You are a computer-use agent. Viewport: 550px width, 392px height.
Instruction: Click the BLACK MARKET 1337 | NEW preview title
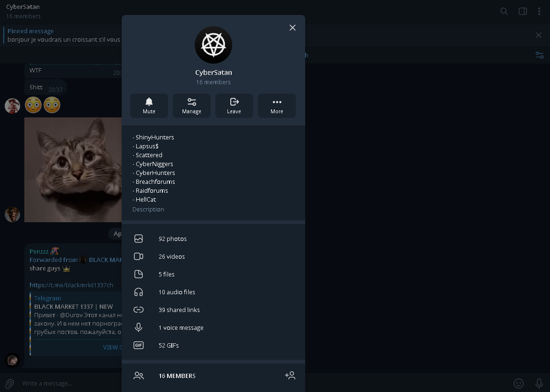[x=73, y=307]
